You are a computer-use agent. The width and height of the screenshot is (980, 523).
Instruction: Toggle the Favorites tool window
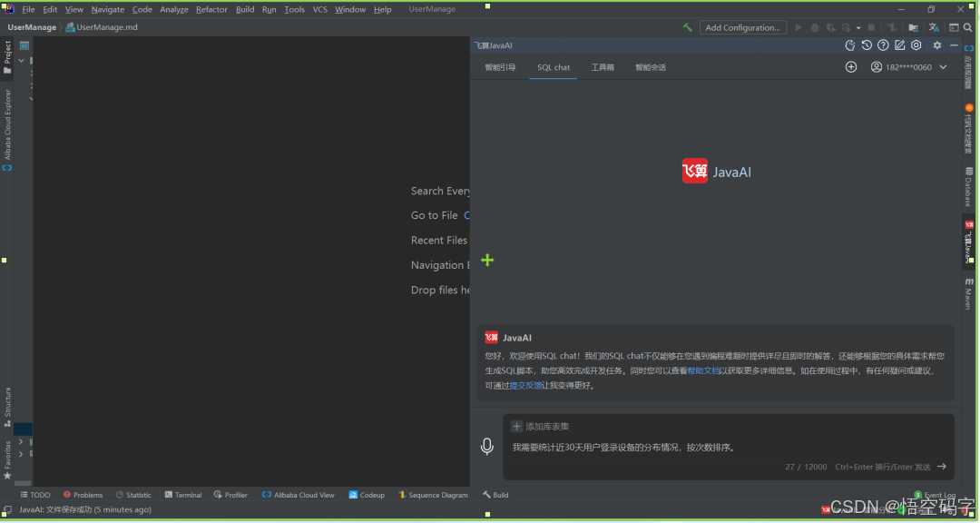coord(7,460)
